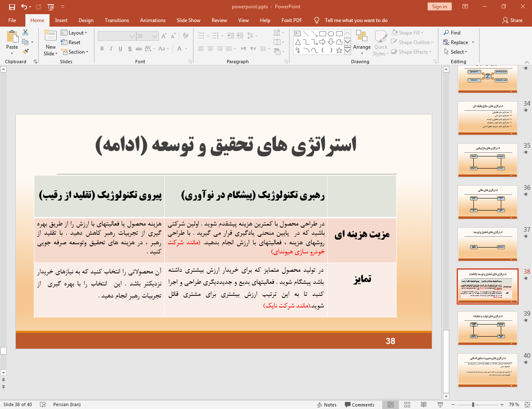The height and width of the screenshot is (409, 532).
Task: Open Change Case dropdown
Action: tap(163, 49)
